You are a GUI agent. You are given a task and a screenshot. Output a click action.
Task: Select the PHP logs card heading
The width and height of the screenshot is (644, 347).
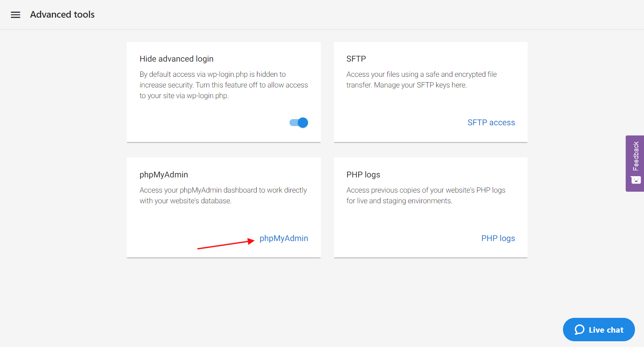[x=363, y=175]
